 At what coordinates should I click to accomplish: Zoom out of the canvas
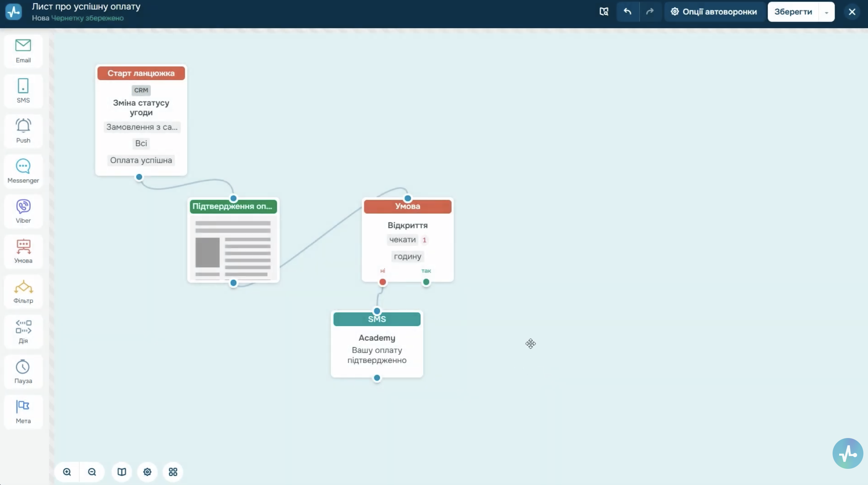pos(92,472)
